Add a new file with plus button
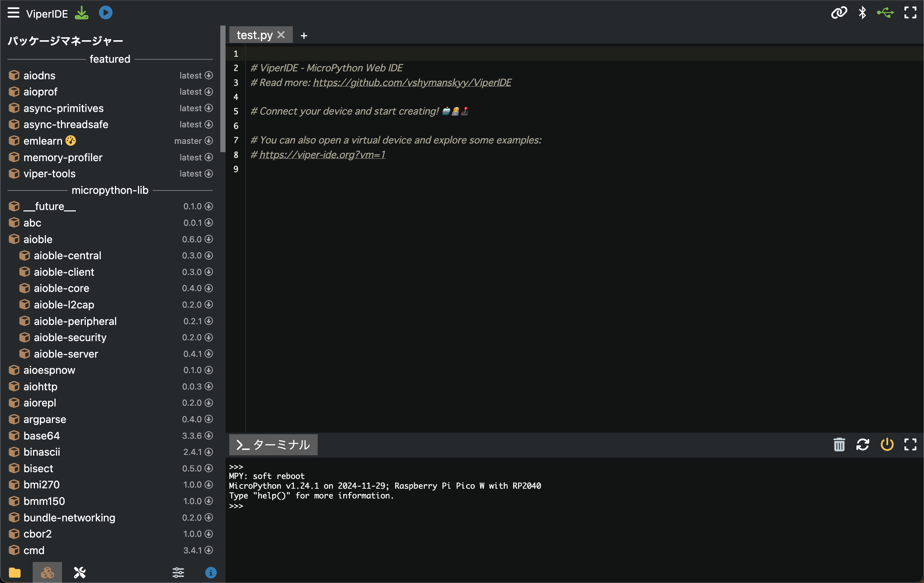924x583 pixels. tap(303, 36)
